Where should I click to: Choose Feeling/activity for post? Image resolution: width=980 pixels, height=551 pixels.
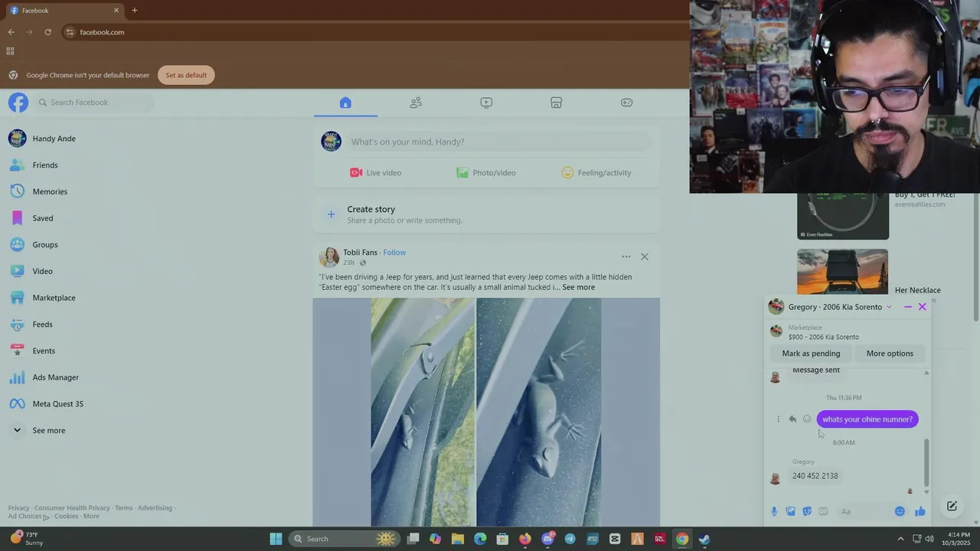tap(596, 173)
